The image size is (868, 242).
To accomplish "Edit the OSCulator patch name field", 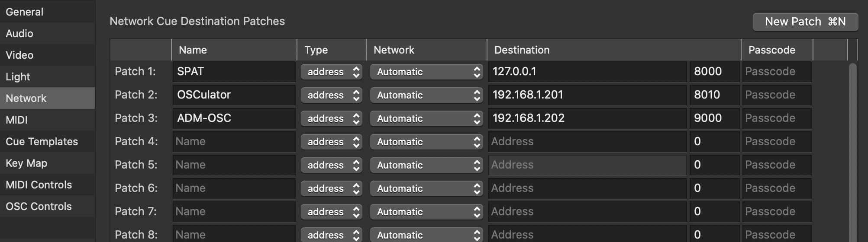I will (234, 95).
